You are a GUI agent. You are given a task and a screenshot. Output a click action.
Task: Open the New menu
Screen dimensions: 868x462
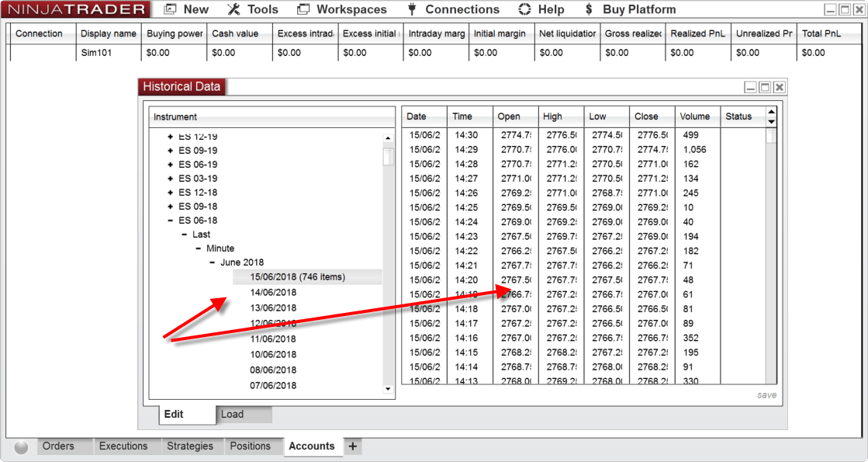click(196, 9)
